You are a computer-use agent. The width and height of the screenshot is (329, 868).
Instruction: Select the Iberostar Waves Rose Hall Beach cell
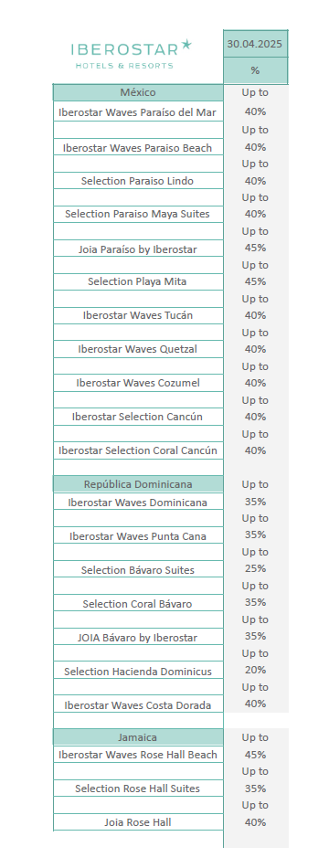139,755
